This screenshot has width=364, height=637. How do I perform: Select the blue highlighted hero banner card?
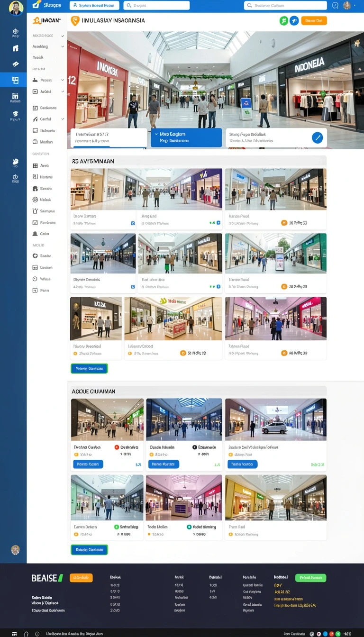[x=186, y=137]
